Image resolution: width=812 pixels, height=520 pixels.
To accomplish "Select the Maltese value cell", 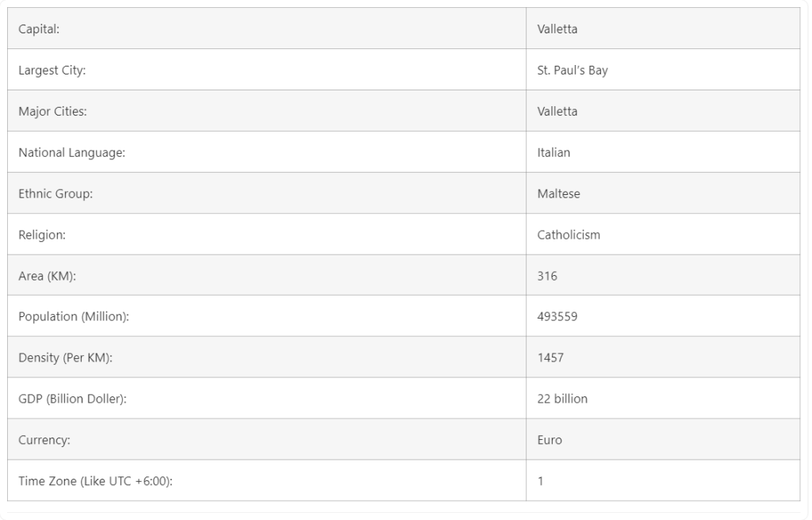I will click(x=558, y=194).
